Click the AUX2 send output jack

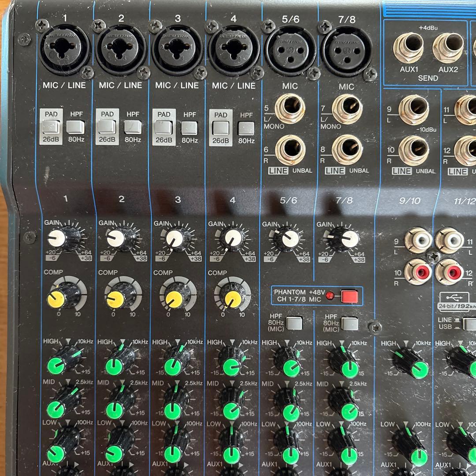[x=448, y=47]
